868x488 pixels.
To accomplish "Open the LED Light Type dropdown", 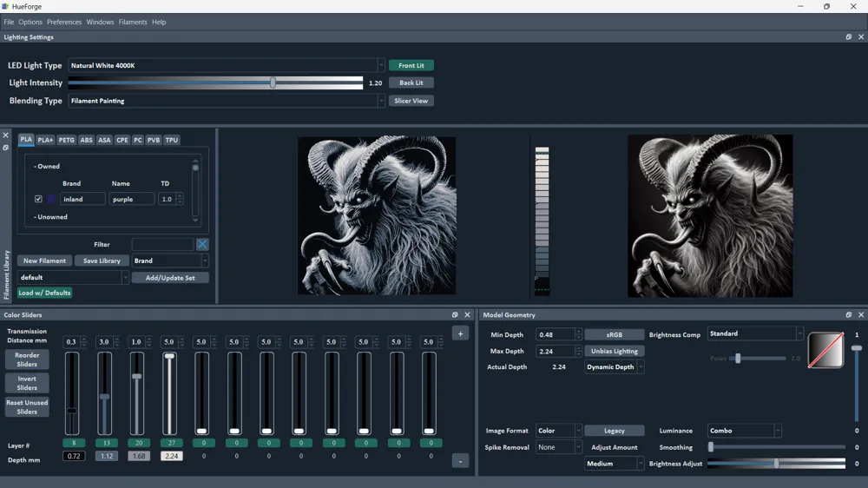I will pos(227,65).
